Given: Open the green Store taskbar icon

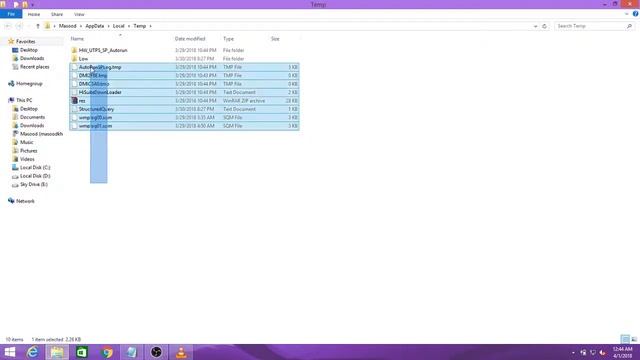Looking at the screenshot, I should 82,352.
